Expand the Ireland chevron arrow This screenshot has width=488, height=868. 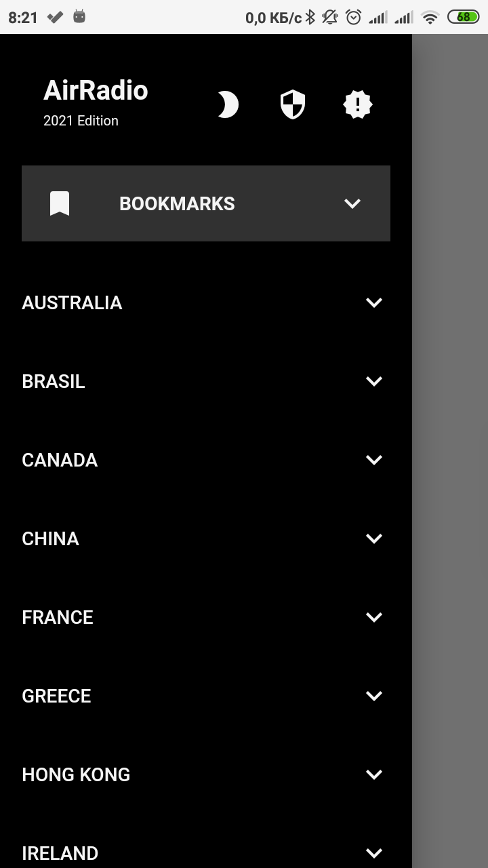[x=373, y=852]
